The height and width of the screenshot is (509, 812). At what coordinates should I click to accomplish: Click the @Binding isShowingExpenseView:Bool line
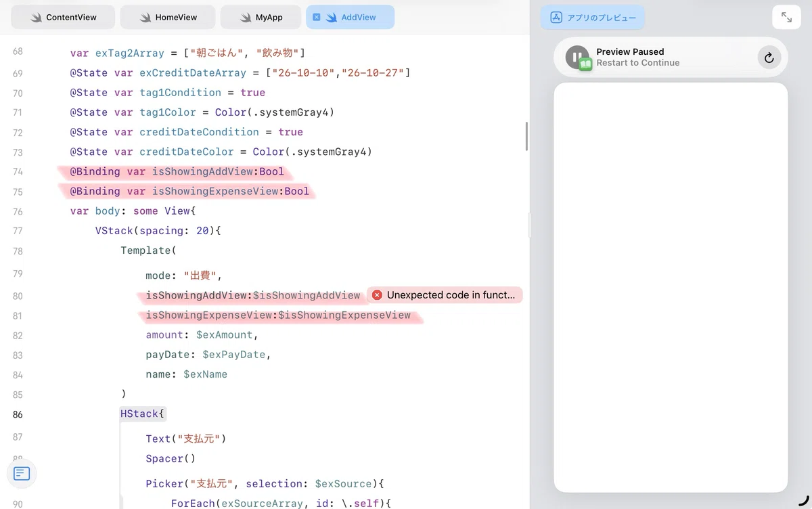coord(189,191)
